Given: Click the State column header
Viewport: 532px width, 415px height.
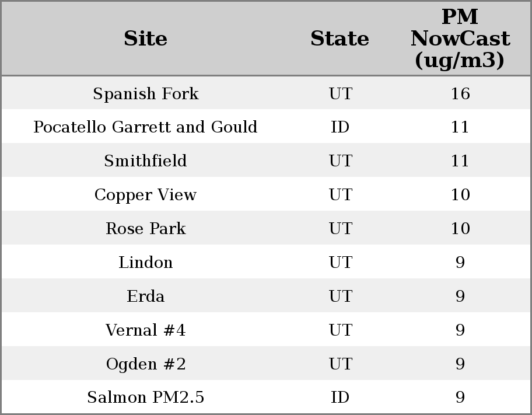Looking at the screenshot, I should pyautogui.click(x=339, y=39).
